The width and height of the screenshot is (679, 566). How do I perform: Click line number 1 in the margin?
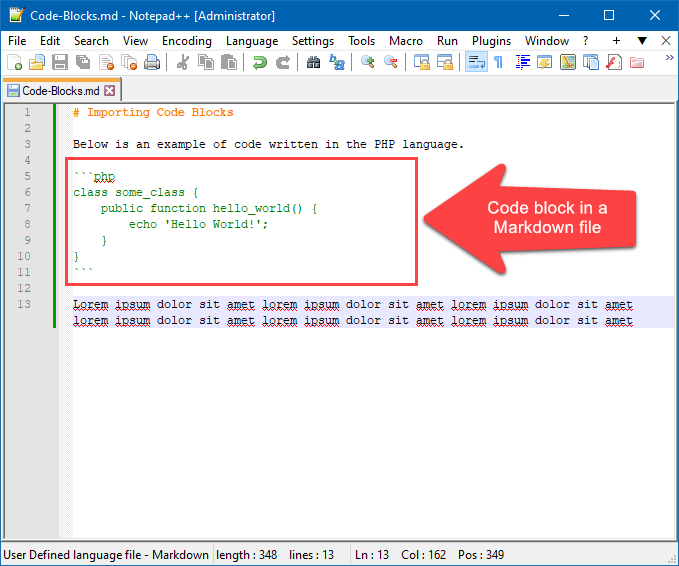click(x=27, y=112)
